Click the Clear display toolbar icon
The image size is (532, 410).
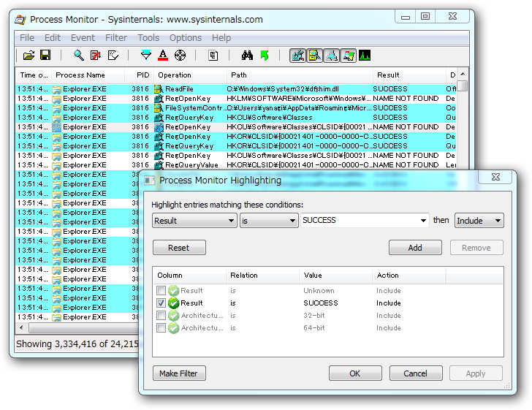[113, 56]
